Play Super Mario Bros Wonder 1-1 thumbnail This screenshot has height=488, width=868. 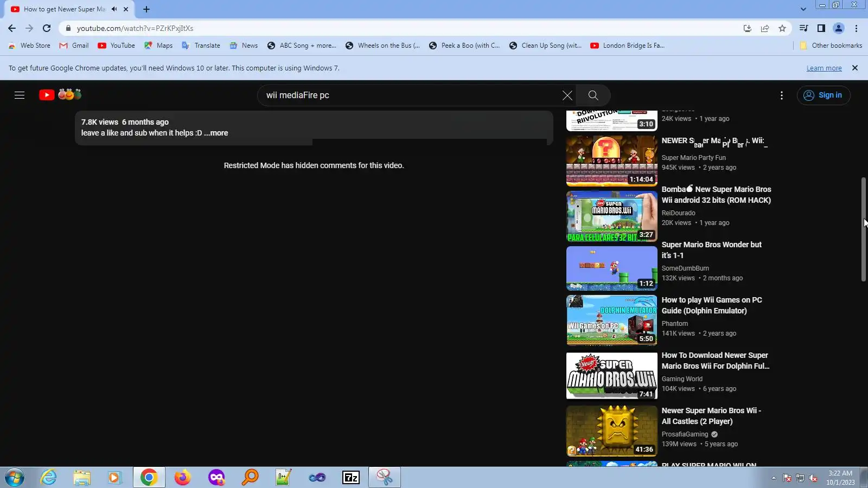611,268
